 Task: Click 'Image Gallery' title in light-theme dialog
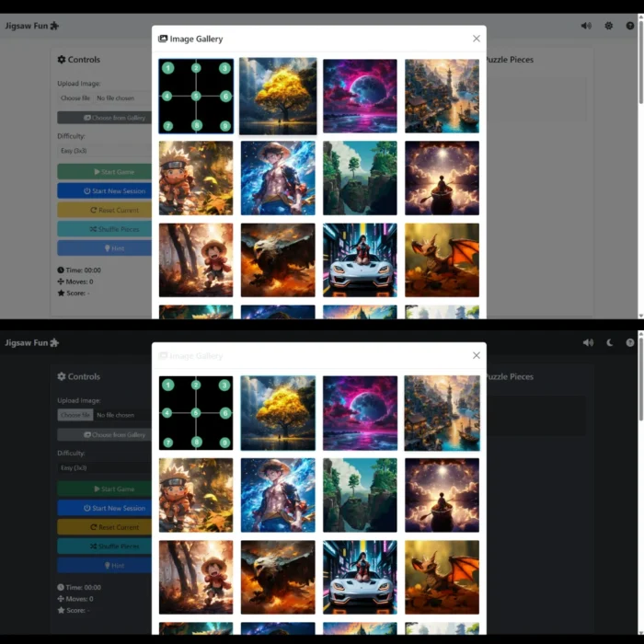pos(196,39)
